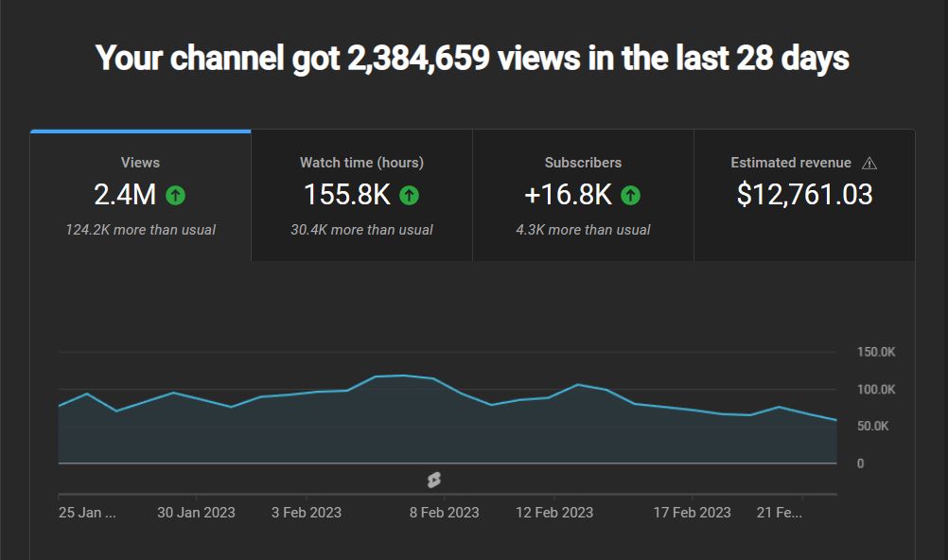Screen dimensions: 948x560
Task: Click the green up arrow beside 155.8K
Action: pos(409,196)
